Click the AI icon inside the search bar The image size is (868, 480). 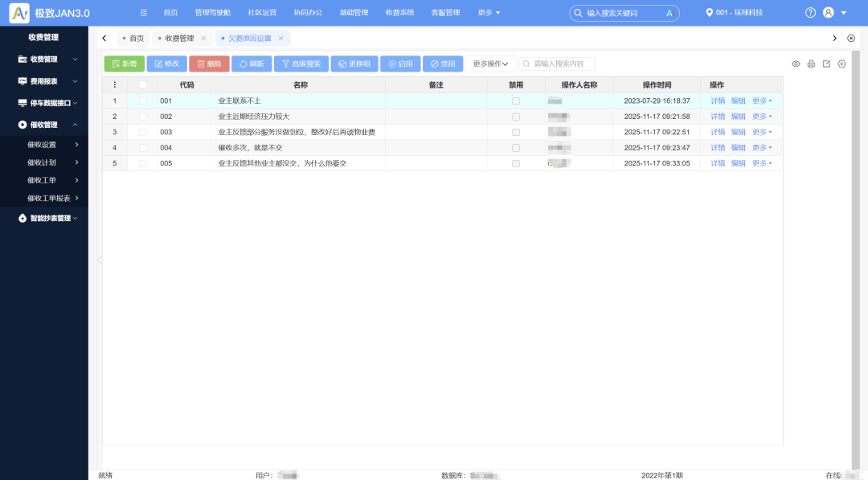pyautogui.click(x=669, y=13)
